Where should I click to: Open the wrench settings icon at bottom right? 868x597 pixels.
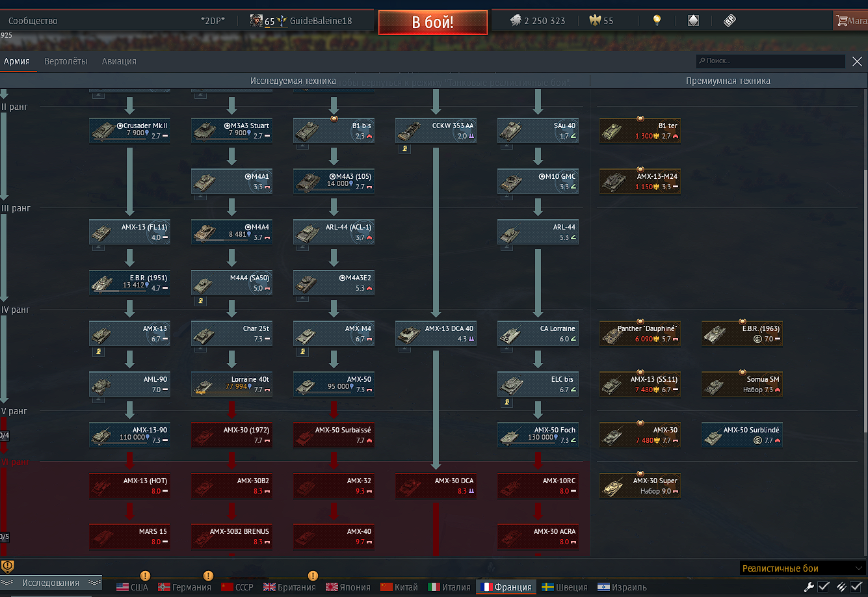(x=809, y=587)
